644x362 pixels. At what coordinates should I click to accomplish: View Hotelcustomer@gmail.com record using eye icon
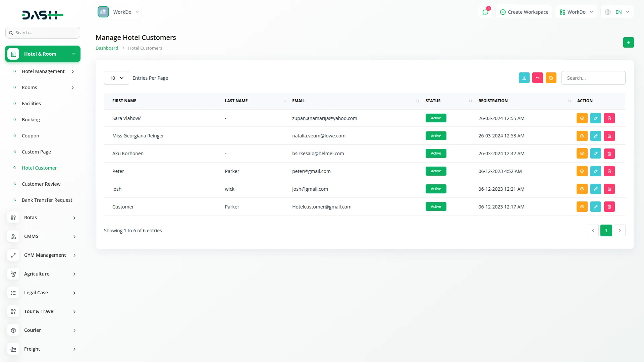point(582,207)
